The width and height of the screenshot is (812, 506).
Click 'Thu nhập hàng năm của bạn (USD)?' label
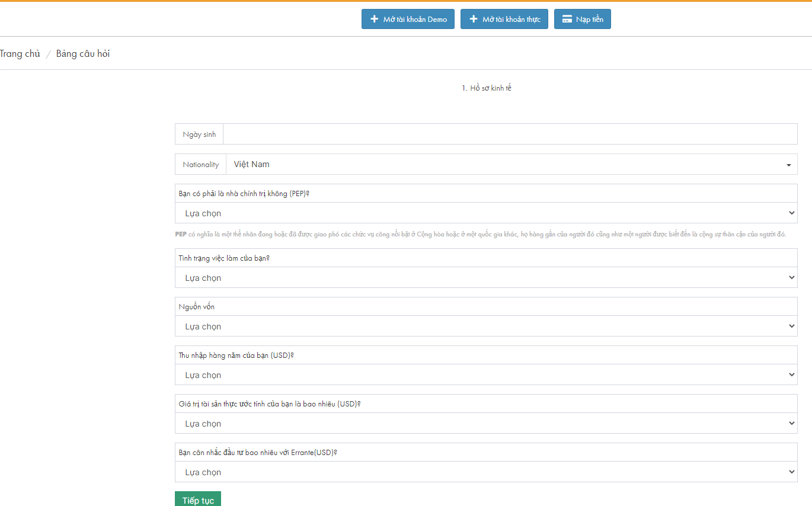pyautogui.click(x=236, y=356)
